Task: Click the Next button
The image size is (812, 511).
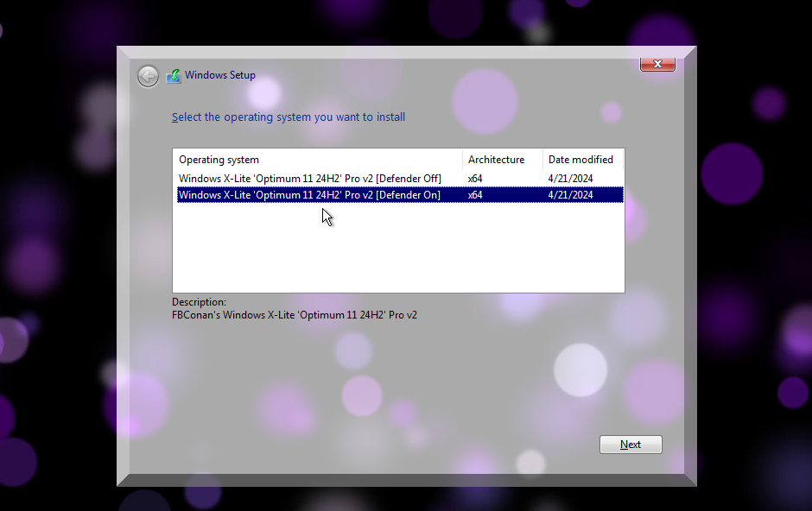Action: [631, 445]
